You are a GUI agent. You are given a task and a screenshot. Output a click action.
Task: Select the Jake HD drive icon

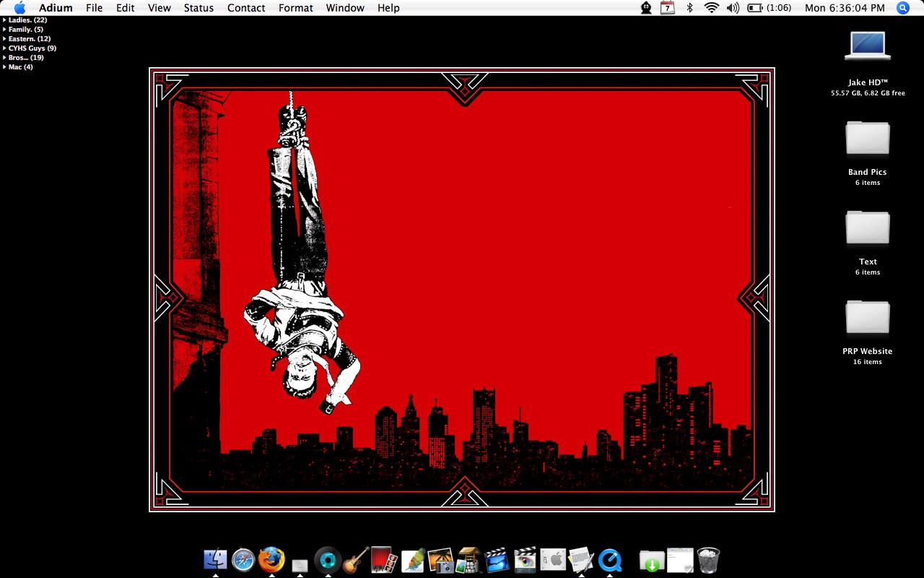[x=868, y=46]
